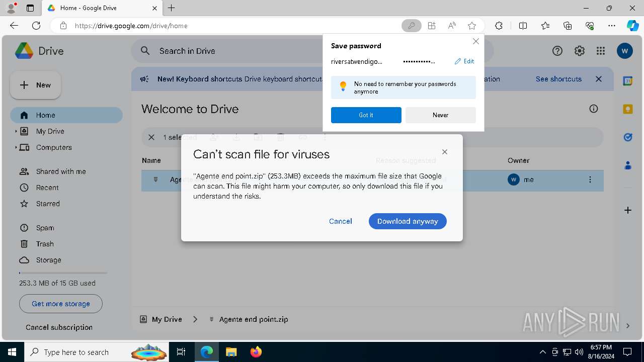Open the Google account avatar W
The image size is (644, 362).
click(x=625, y=51)
